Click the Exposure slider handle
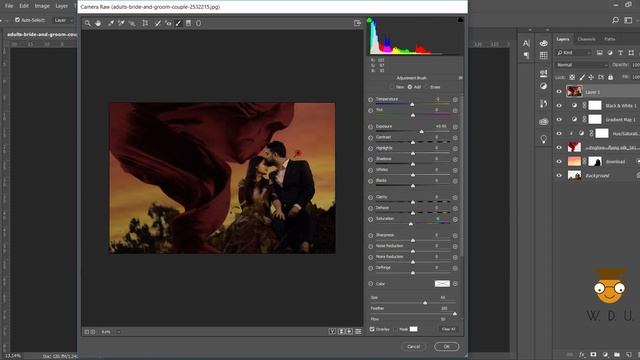 coord(422,131)
